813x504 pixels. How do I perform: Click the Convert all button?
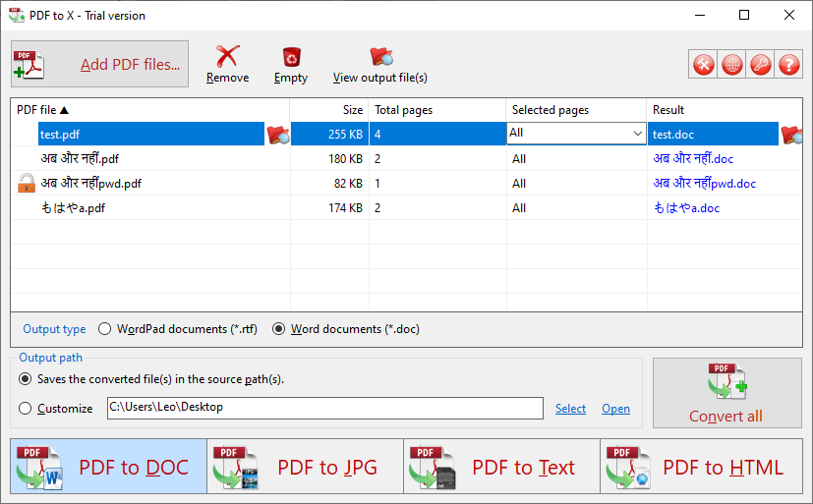(x=726, y=393)
